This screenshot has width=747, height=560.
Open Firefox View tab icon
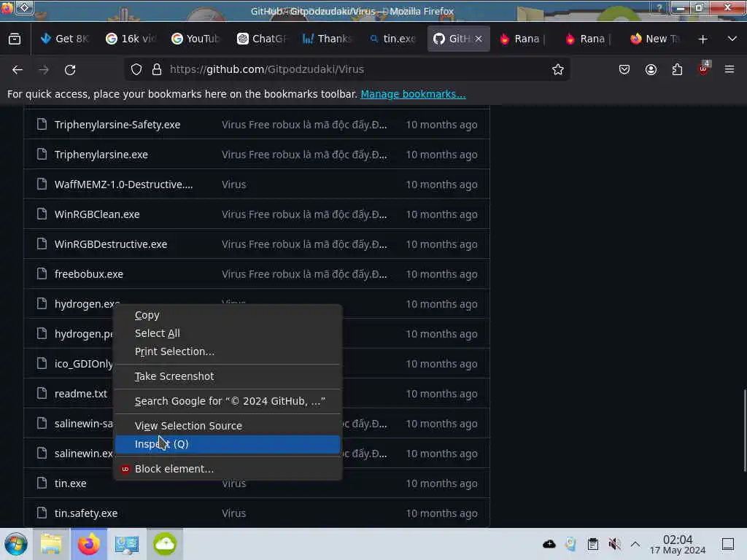click(15, 39)
